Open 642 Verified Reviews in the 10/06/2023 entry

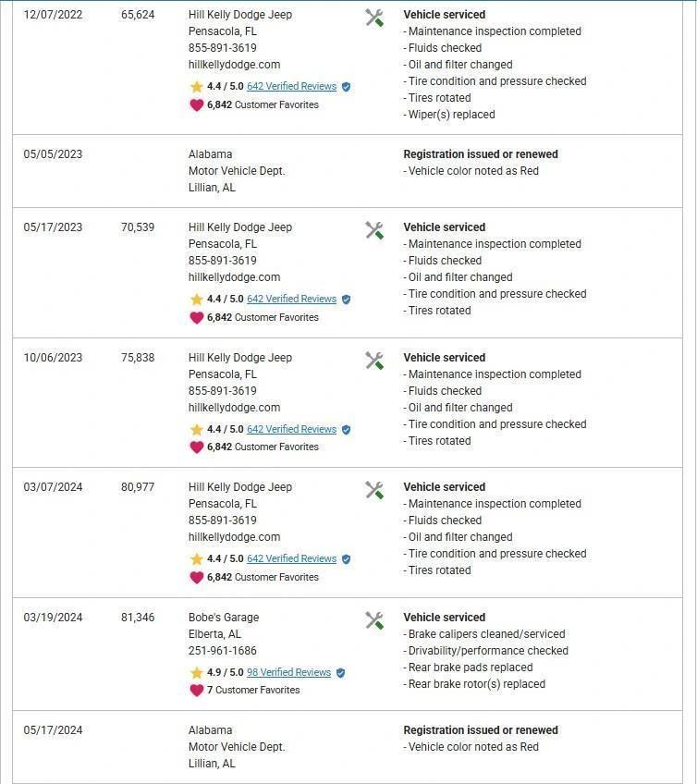click(291, 430)
